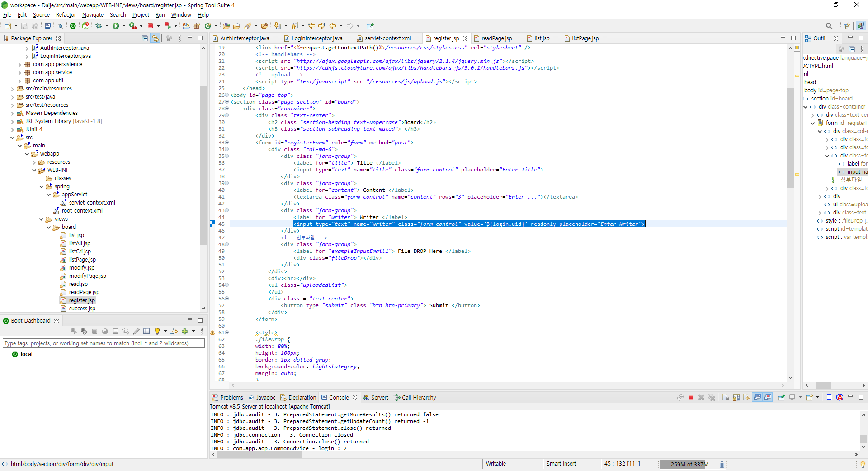Click View Menu dots in Package Explorer
This screenshot has width=868, height=471.
179,38
